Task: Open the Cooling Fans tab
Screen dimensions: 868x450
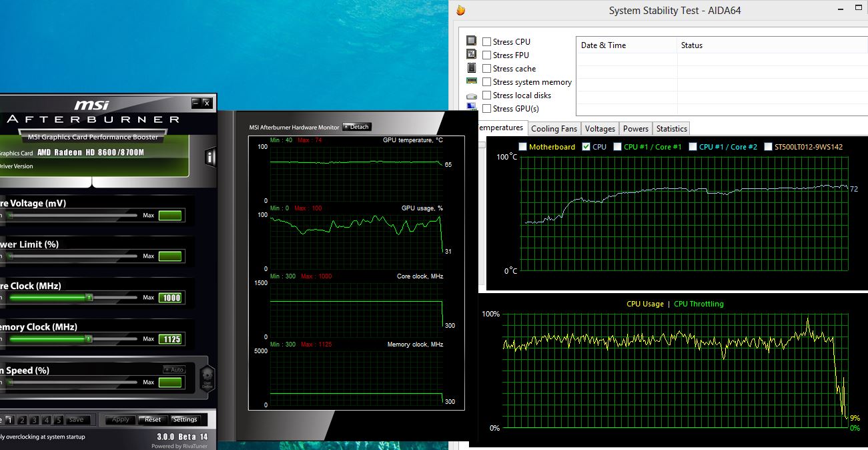Action: coord(554,129)
